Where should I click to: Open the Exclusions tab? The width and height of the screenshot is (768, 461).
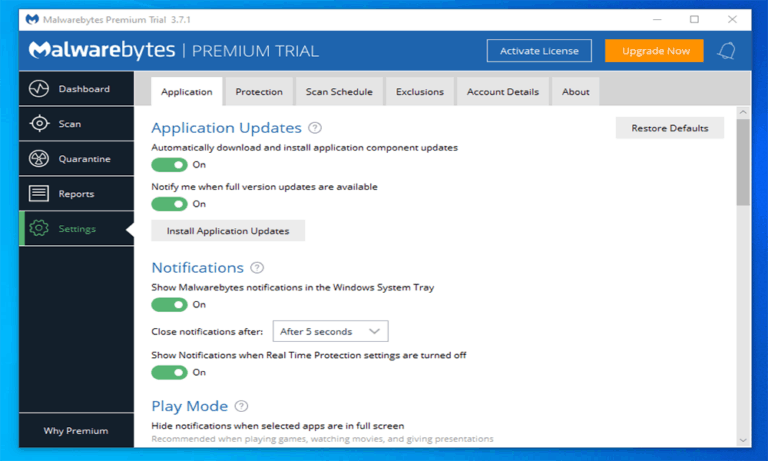(x=420, y=92)
